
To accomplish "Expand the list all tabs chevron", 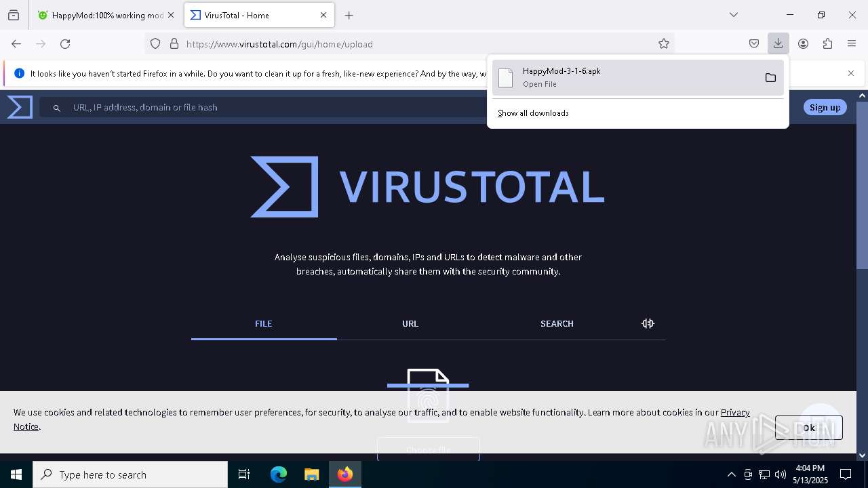I will point(734,15).
